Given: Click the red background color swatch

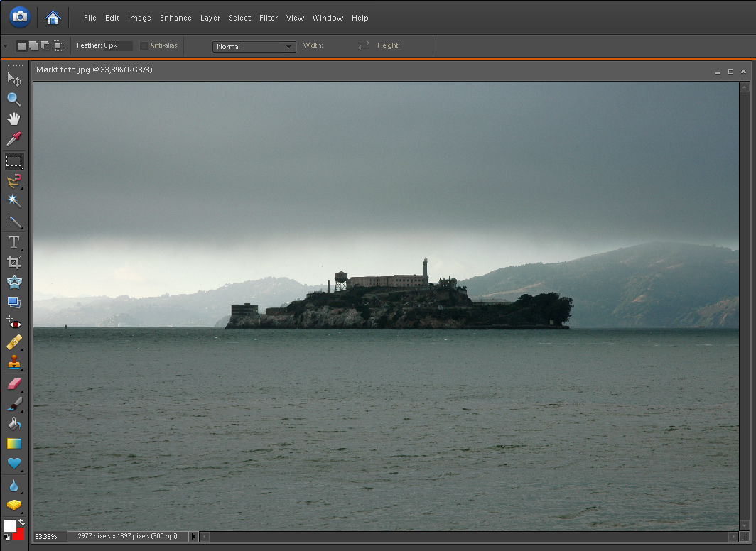Looking at the screenshot, I should click(x=19, y=534).
